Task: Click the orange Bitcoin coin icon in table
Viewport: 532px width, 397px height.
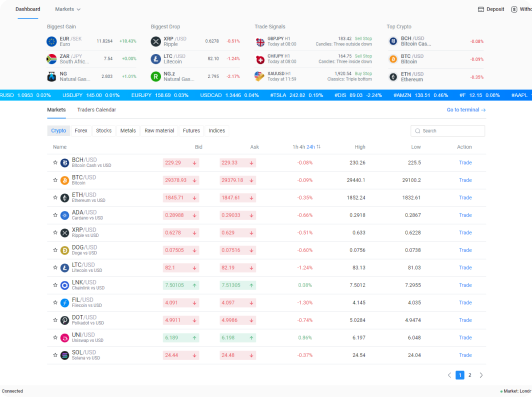Action: pyautogui.click(x=64, y=181)
